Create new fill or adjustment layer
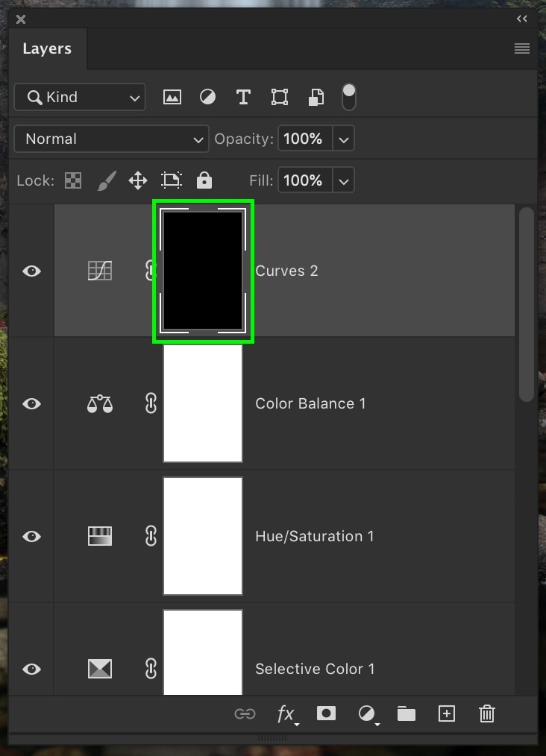 pos(368,714)
